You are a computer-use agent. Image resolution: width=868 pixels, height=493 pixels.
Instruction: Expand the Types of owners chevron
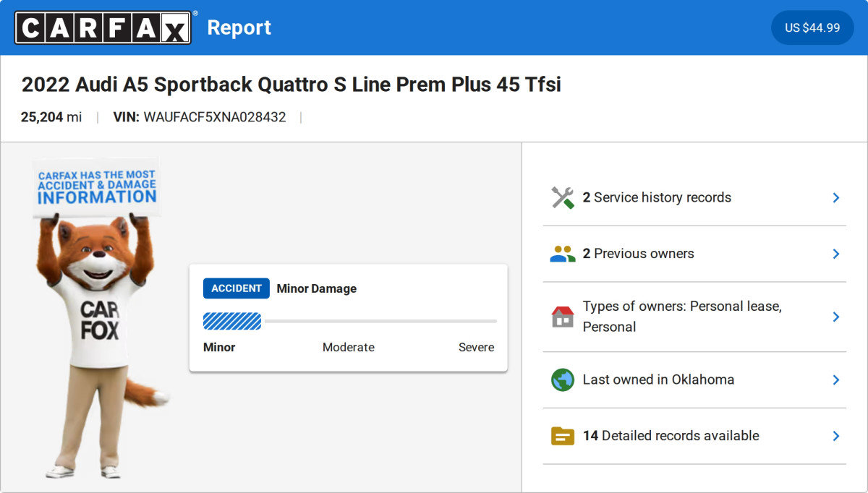tap(835, 317)
